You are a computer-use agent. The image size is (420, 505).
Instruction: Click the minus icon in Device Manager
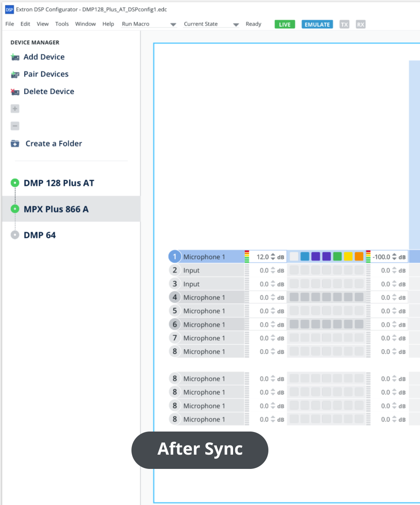click(15, 126)
